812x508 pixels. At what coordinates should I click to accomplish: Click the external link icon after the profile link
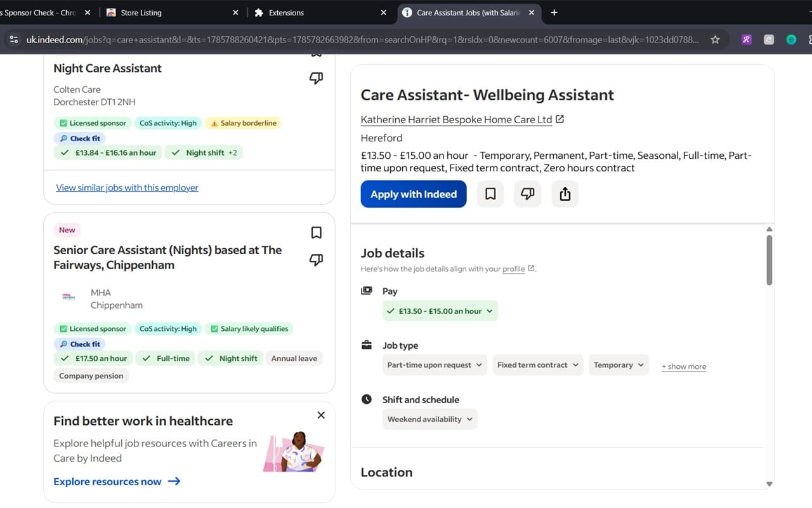[x=531, y=268]
